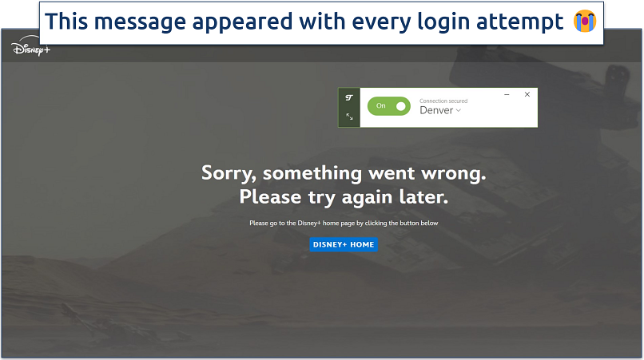The image size is (644, 360).
Task: Go to DISNEY+ HOME via blue button
Action: pyautogui.click(x=344, y=244)
